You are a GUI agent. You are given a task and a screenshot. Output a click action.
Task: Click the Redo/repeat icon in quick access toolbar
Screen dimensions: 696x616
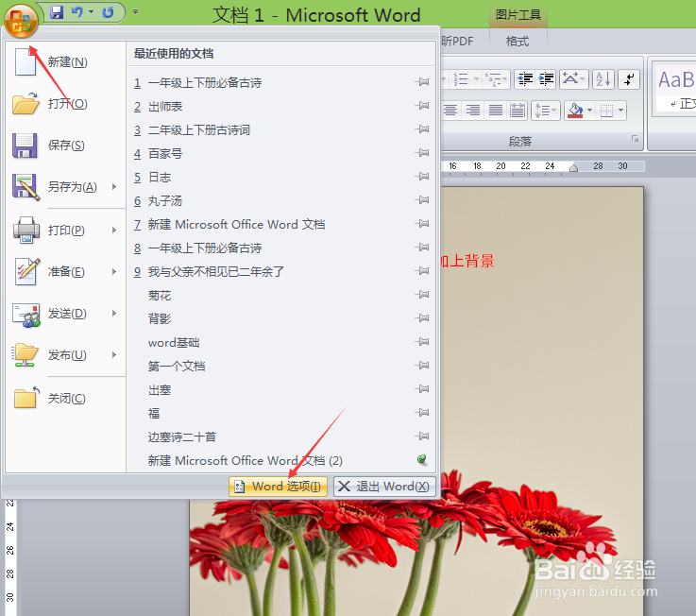[108, 12]
